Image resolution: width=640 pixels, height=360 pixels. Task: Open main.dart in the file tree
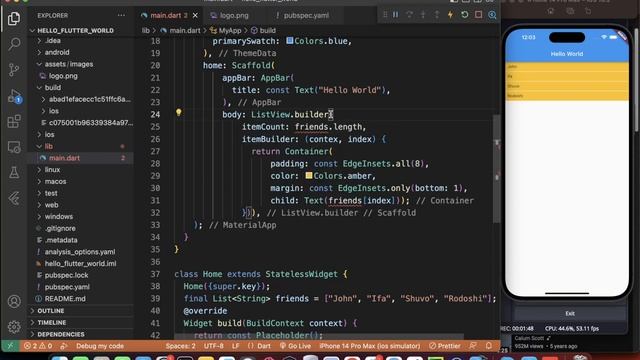click(x=64, y=158)
